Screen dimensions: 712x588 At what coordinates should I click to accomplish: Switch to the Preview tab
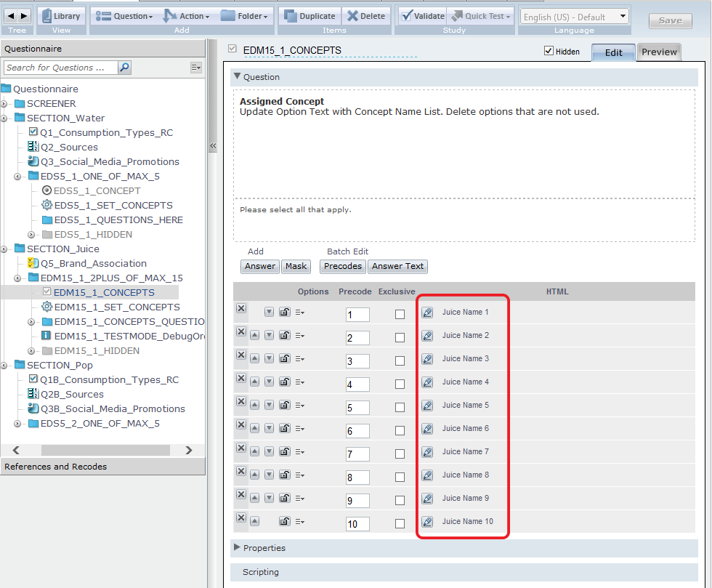pyautogui.click(x=659, y=52)
